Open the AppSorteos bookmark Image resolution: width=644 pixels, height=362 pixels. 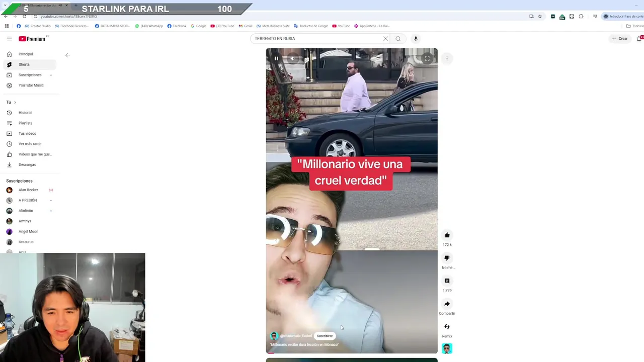coord(372,26)
